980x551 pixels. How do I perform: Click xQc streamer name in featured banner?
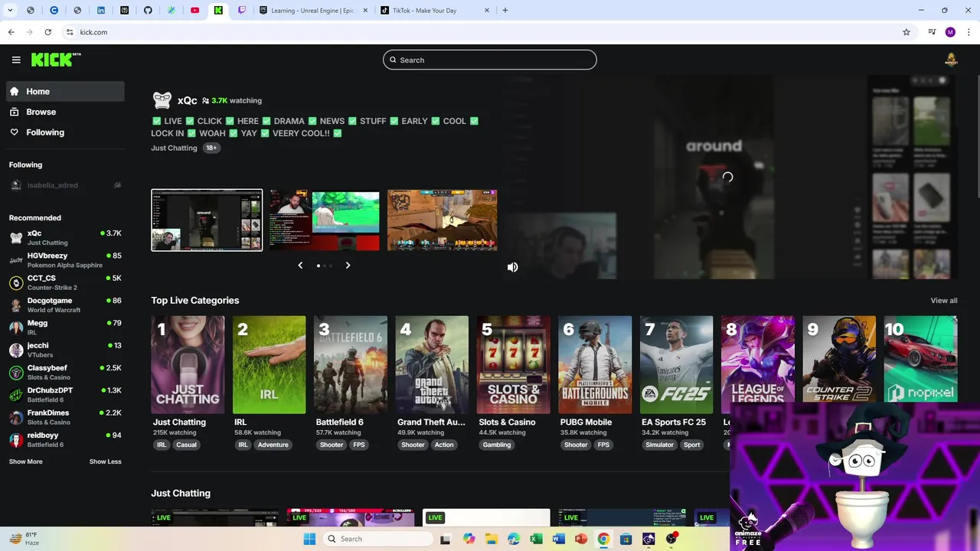187,100
